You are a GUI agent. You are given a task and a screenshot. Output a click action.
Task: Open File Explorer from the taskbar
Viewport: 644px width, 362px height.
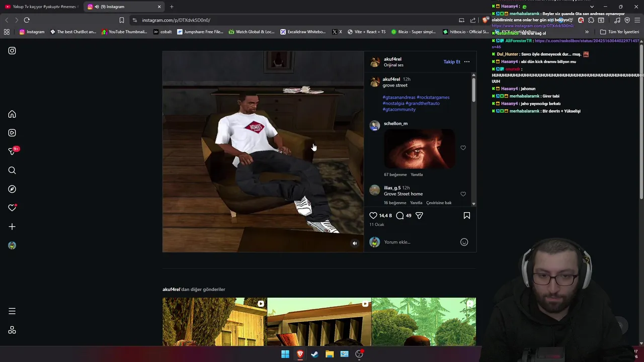[x=330, y=354]
